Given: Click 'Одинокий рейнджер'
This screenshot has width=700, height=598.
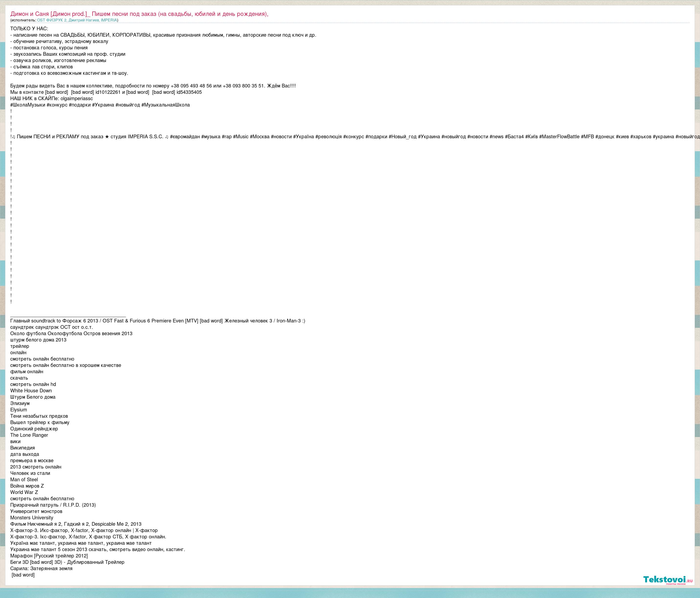Looking at the screenshot, I should tap(34, 429).
